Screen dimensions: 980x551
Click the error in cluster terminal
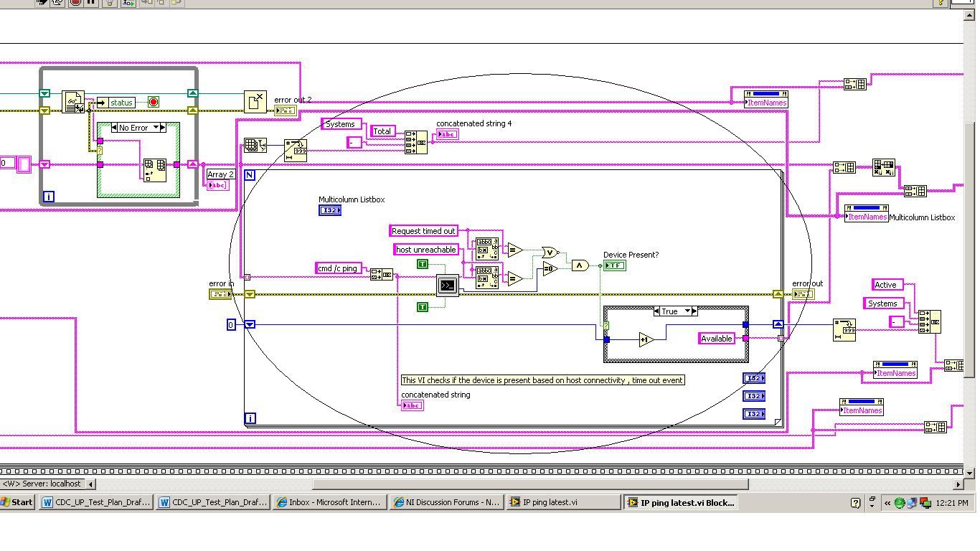pos(220,294)
